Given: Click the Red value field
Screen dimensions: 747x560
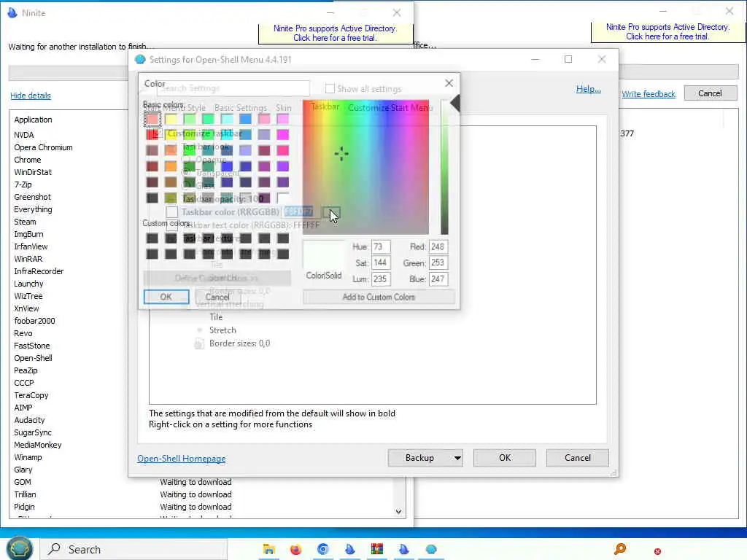Looking at the screenshot, I should pos(438,246).
